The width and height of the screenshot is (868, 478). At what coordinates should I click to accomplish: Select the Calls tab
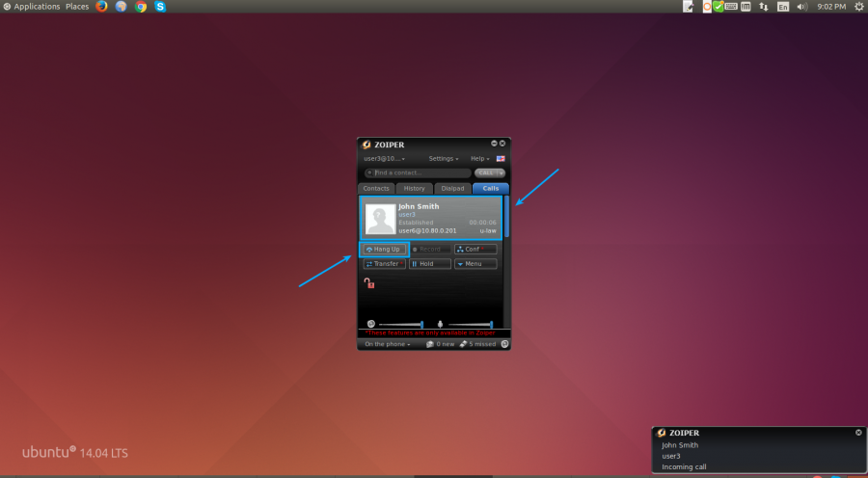491,189
